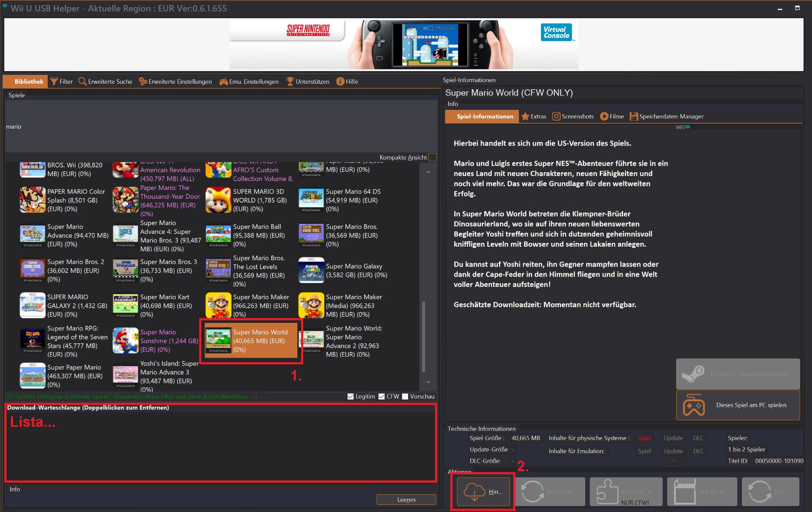The image size is (812, 512).
Task: Select PAPER MARIO Color Splash cover
Action: point(33,200)
